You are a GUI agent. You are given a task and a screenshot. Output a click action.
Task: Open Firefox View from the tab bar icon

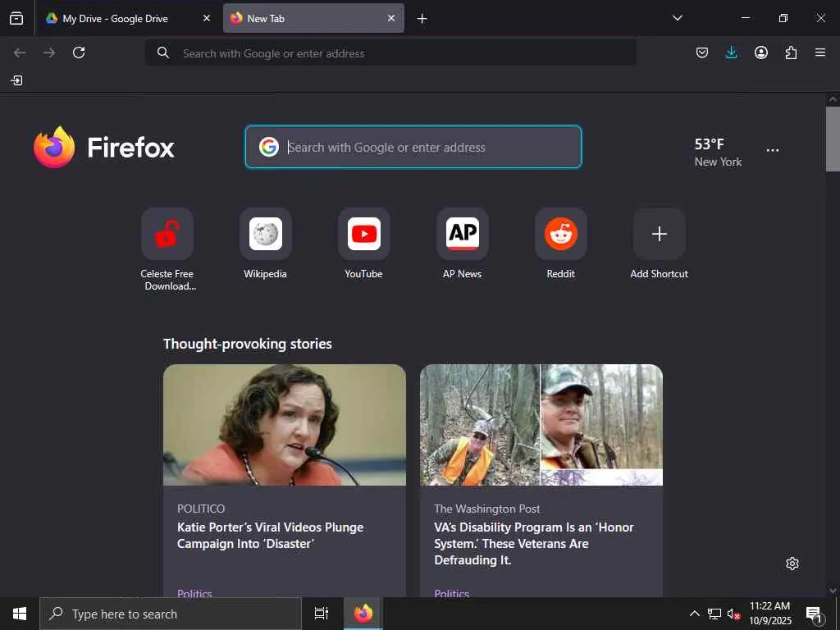(x=16, y=18)
